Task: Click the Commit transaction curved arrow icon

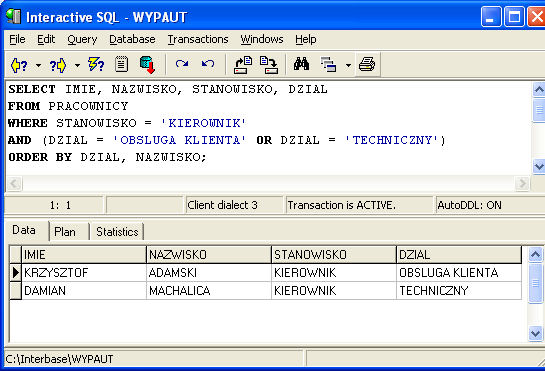Action: pos(181,64)
